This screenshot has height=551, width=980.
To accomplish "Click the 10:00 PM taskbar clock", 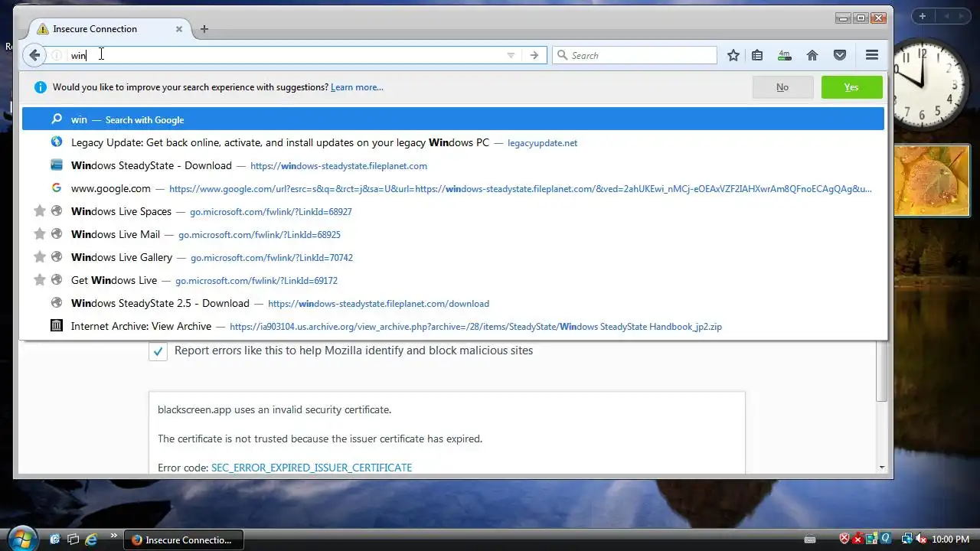I will [x=950, y=540].
